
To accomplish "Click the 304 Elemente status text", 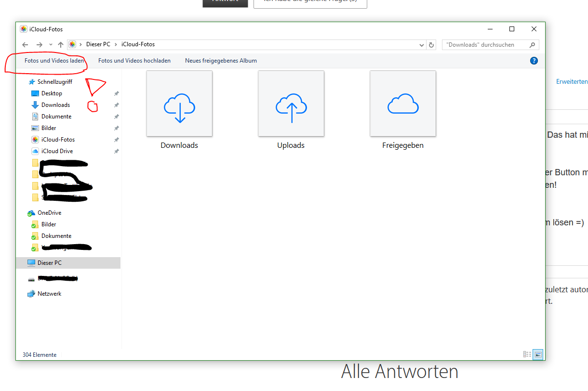I will [40, 355].
